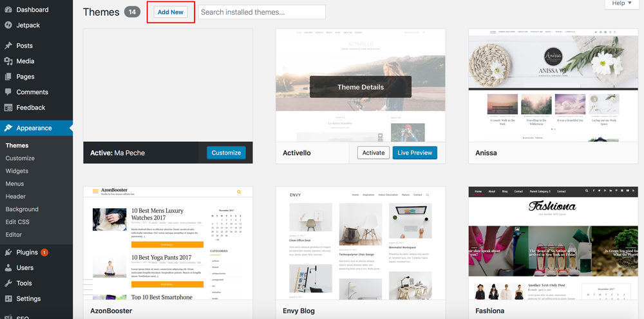Click the Plugins update badge showing 1
This screenshot has height=319, width=644.
tap(44, 253)
